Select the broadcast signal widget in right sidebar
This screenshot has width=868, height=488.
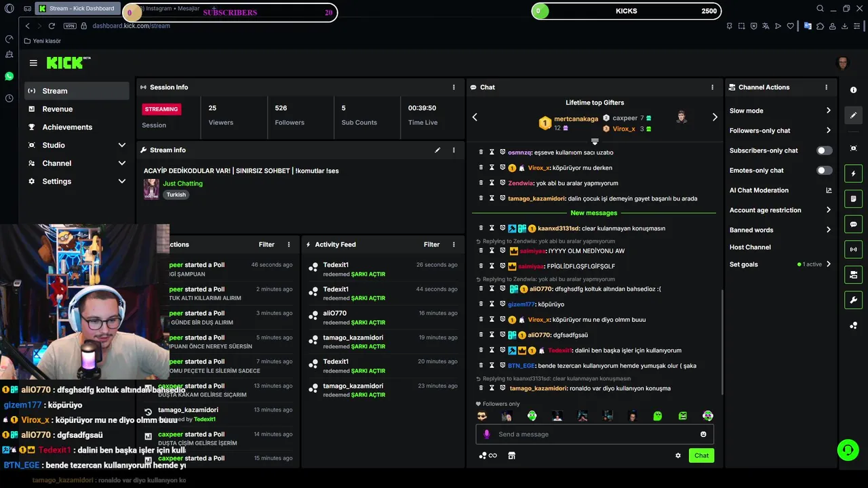coord(853,249)
